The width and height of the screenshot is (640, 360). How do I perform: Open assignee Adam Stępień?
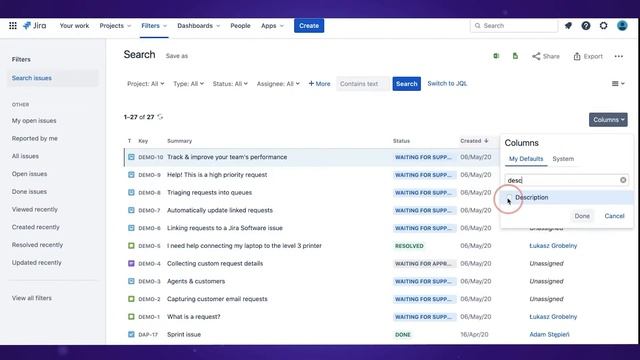[549, 335]
